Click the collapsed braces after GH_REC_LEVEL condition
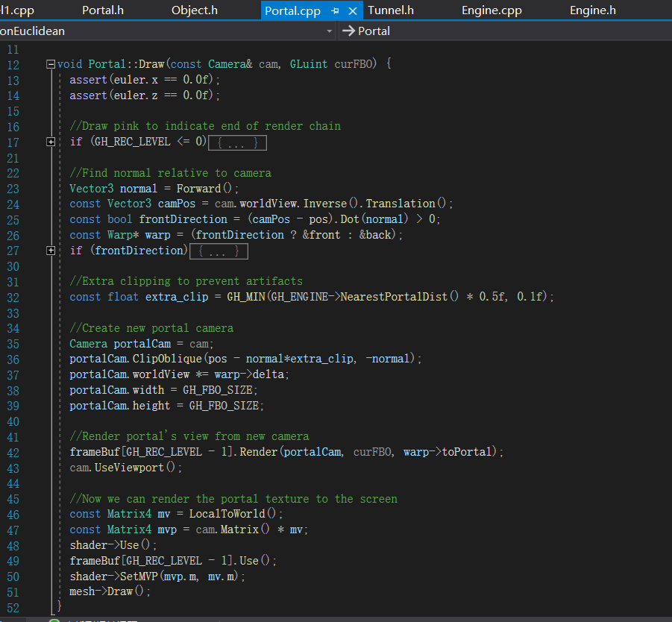Image resolution: width=672 pixels, height=622 pixels. point(237,142)
